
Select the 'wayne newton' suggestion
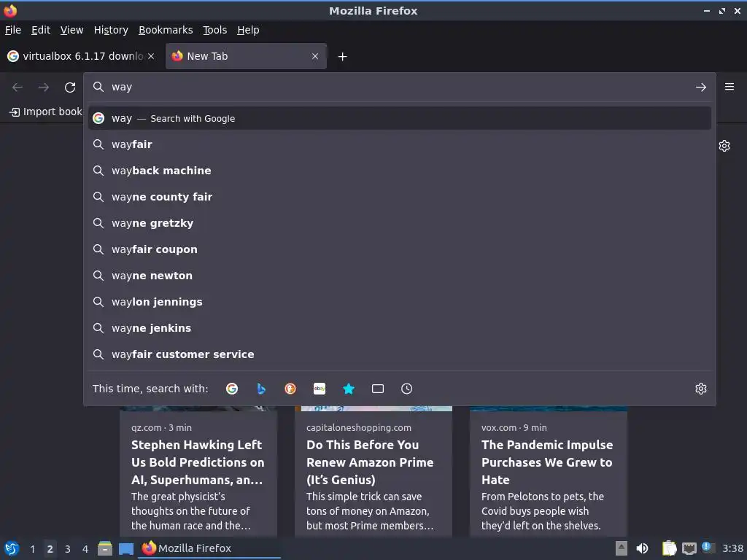click(400, 275)
